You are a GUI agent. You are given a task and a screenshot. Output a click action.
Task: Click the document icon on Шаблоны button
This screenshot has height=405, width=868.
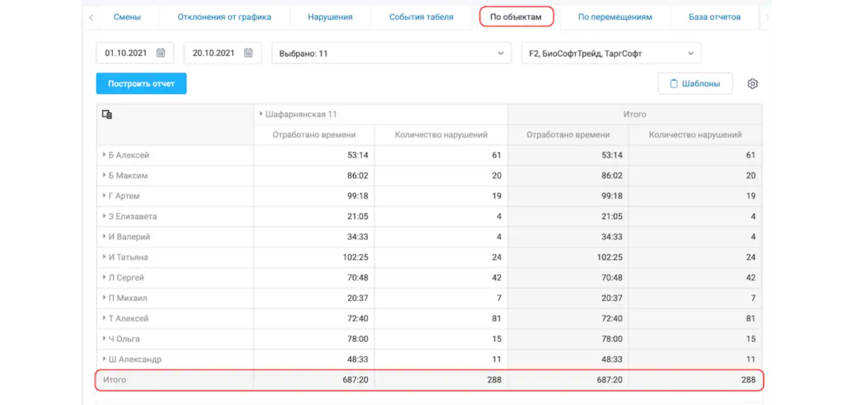pyautogui.click(x=673, y=83)
